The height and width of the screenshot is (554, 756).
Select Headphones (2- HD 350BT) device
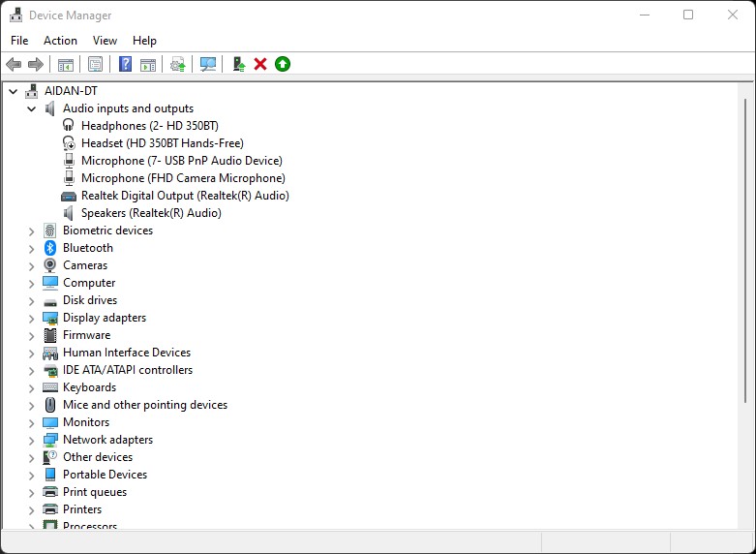click(x=149, y=126)
